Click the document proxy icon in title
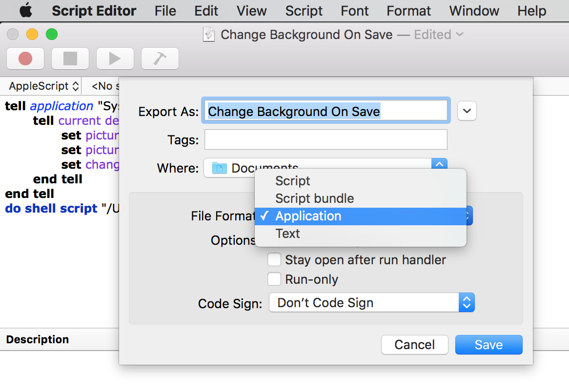 pos(209,35)
